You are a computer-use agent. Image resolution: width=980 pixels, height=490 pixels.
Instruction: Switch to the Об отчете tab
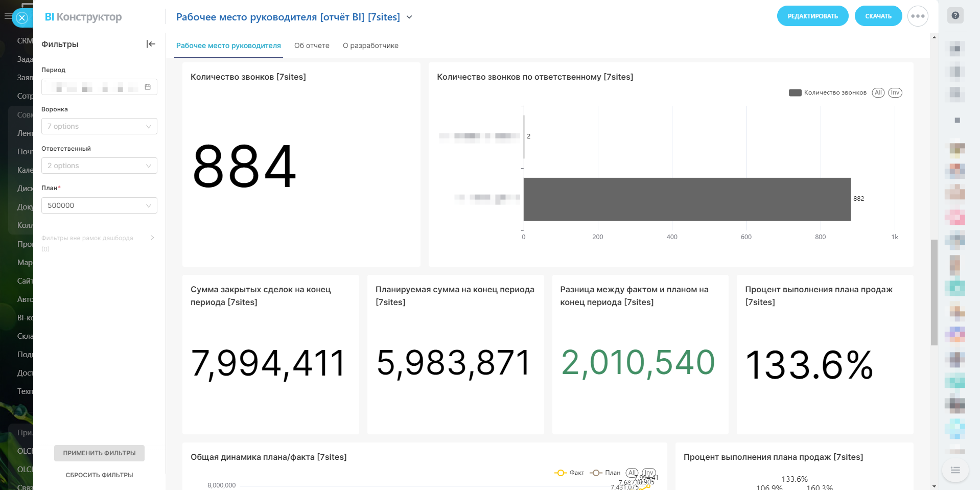[x=312, y=45]
